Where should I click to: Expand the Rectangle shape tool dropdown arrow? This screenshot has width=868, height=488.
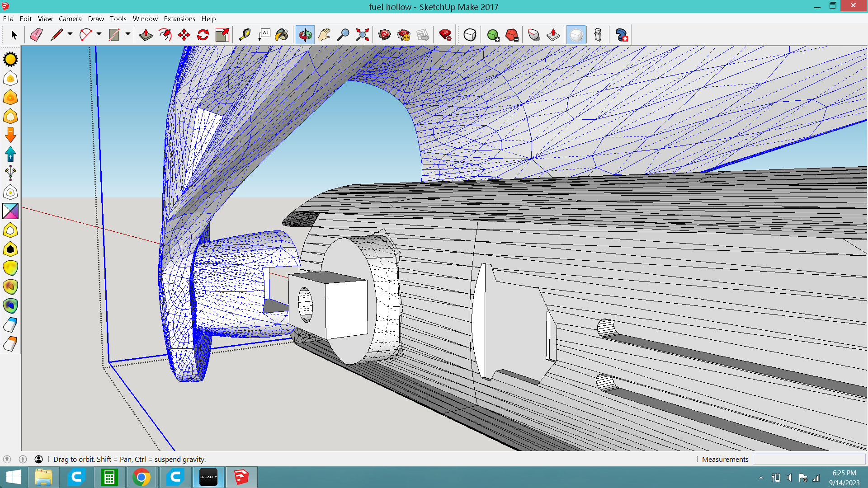tap(128, 34)
